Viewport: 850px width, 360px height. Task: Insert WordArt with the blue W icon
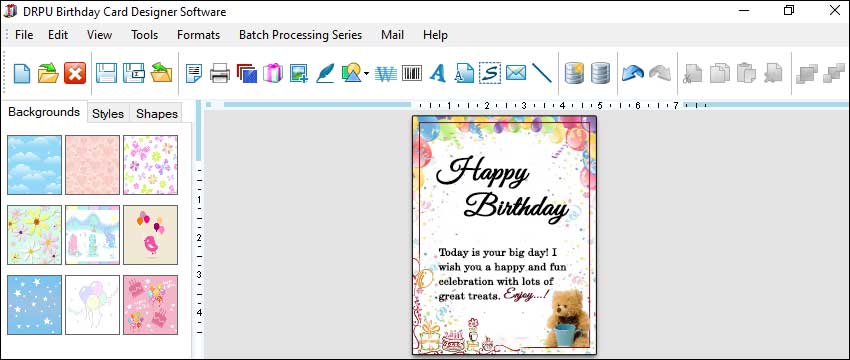[385, 73]
